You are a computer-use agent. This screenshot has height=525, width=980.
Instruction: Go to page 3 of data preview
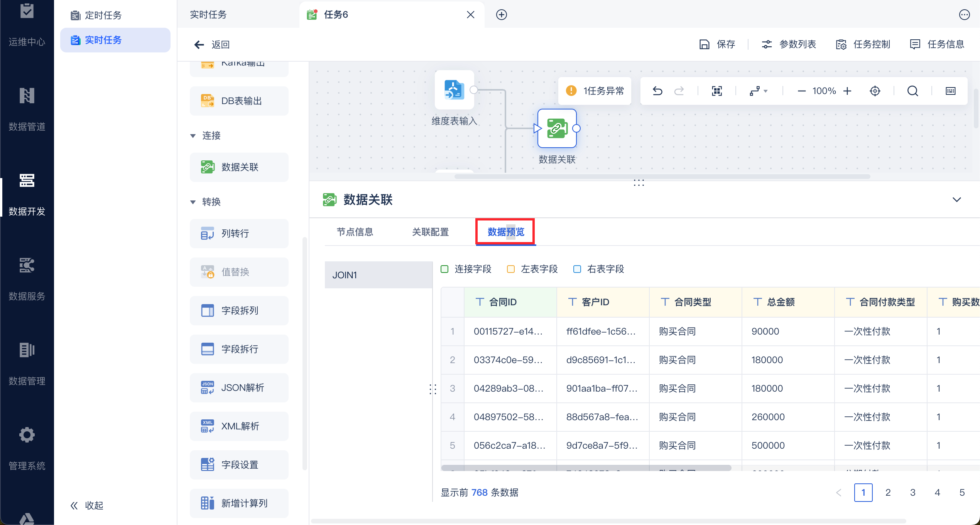(912, 492)
